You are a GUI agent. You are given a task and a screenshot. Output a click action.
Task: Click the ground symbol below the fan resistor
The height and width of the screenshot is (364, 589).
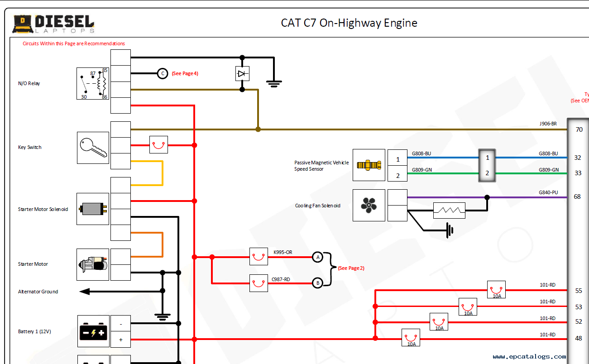pyautogui.click(x=449, y=230)
